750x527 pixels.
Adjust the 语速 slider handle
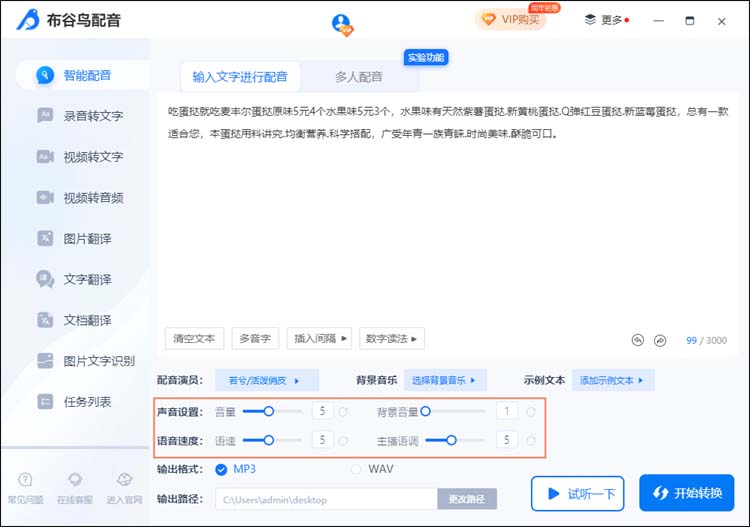pyautogui.click(x=269, y=440)
